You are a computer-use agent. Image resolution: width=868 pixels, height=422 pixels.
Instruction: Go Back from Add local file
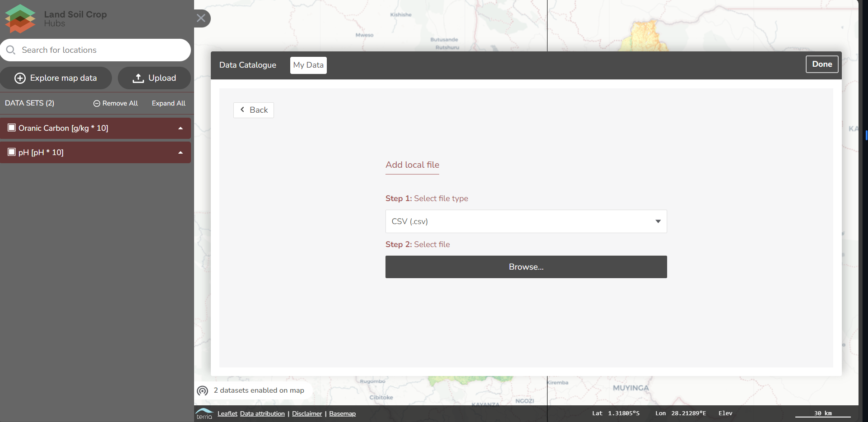pyautogui.click(x=254, y=110)
